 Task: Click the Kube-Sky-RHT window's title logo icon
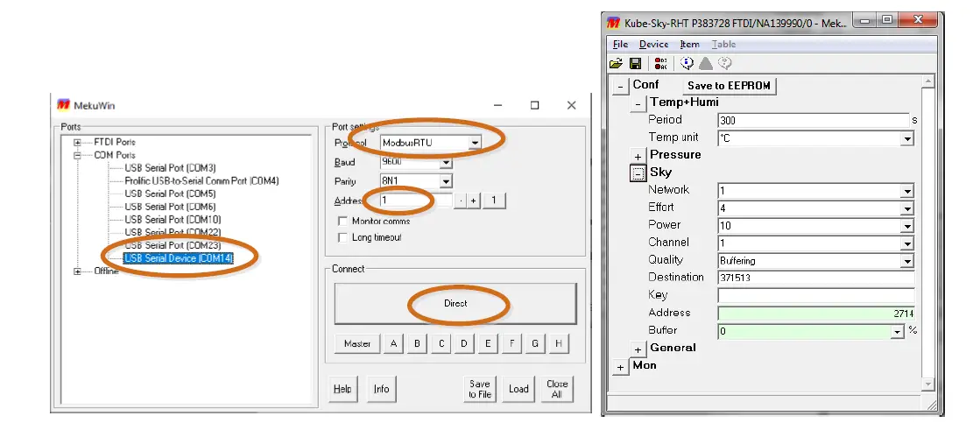click(614, 23)
